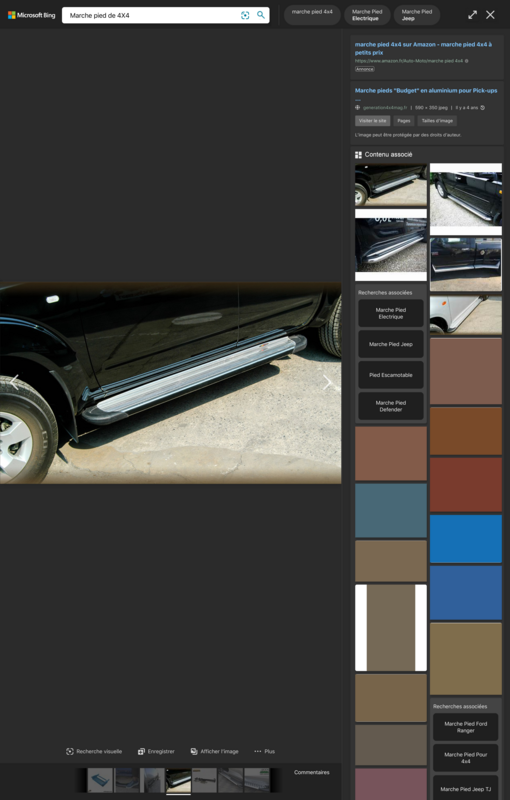Click the 'Annonce' label
The image size is (510, 800).
pos(365,69)
